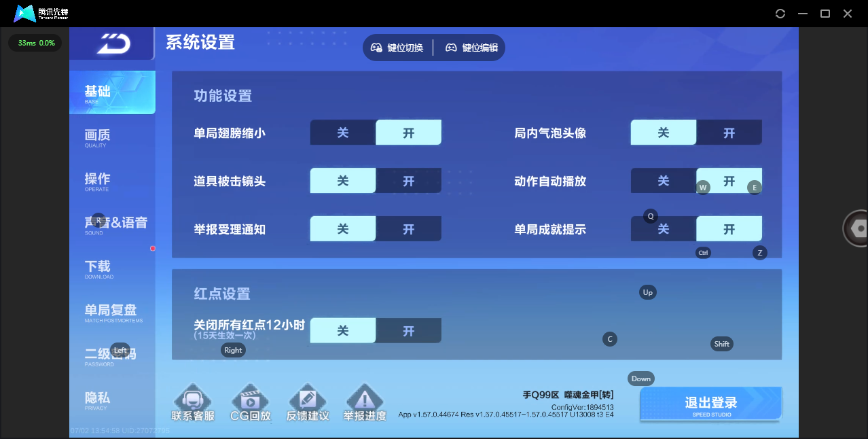The width and height of the screenshot is (868, 439).
Task: Turn on 举报受理通知 with 开
Action: 408,229
